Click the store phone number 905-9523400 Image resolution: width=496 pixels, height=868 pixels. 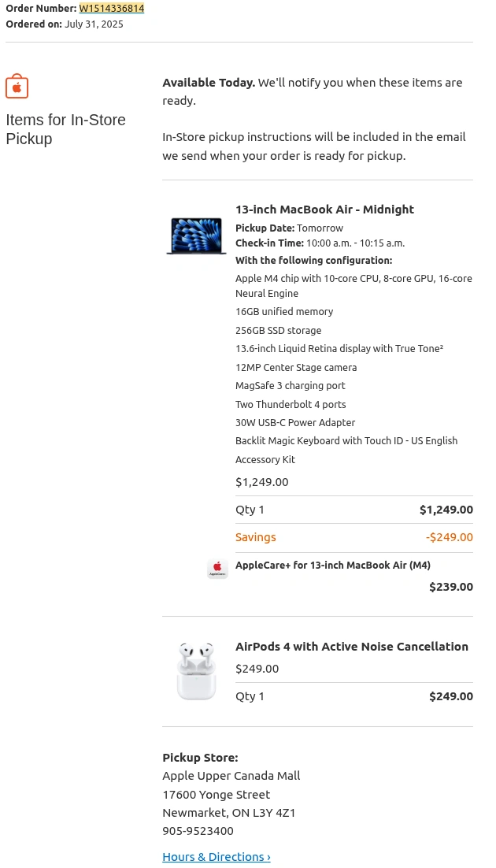coord(198,831)
